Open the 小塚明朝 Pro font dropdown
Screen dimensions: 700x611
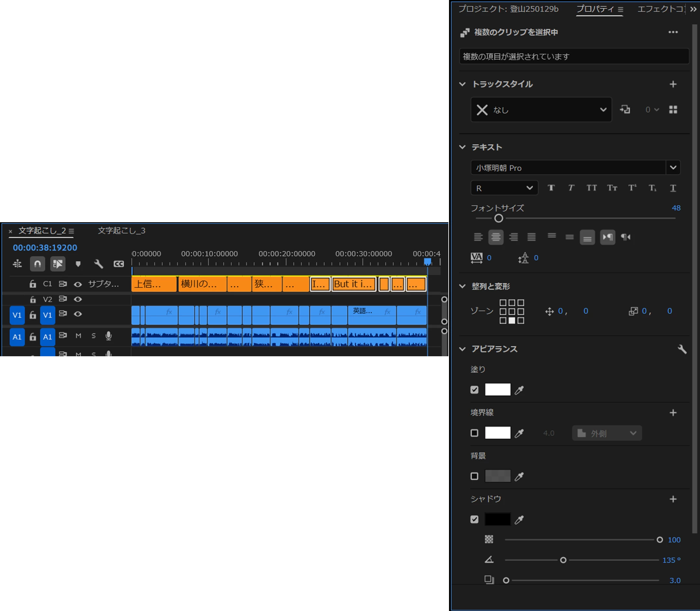point(673,168)
